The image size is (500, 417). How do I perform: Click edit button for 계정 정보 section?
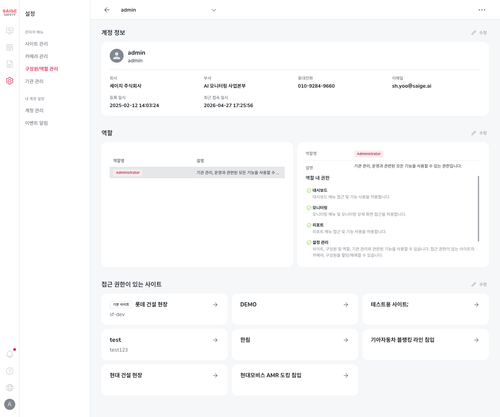(479, 33)
